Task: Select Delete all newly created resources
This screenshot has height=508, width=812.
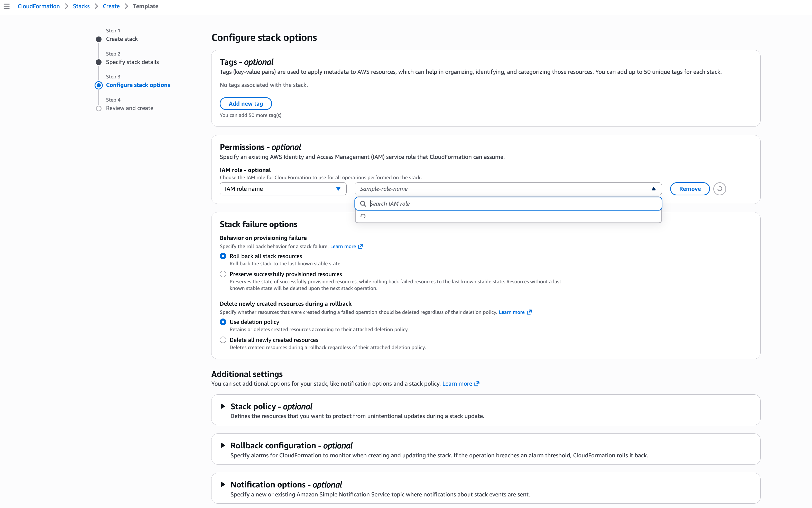Action: (223, 340)
